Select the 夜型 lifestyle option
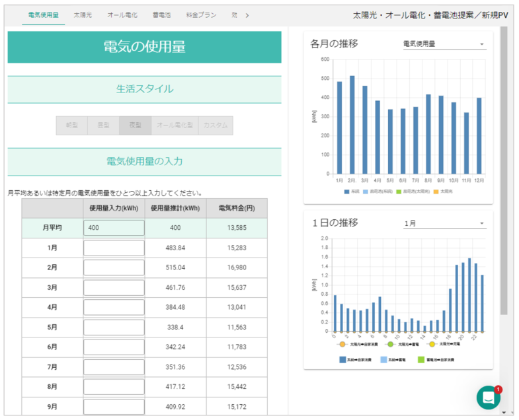This screenshot has height=420, width=519. (135, 125)
